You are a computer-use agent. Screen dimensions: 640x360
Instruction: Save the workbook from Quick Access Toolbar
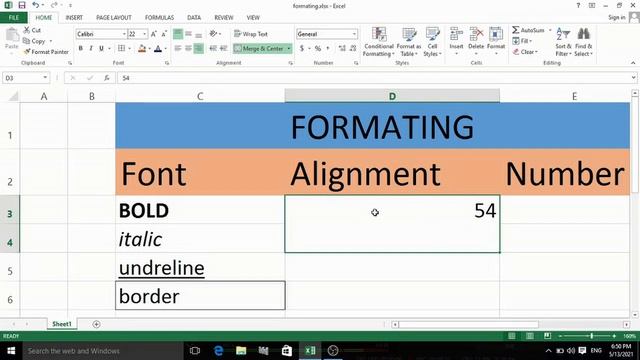[22, 5]
